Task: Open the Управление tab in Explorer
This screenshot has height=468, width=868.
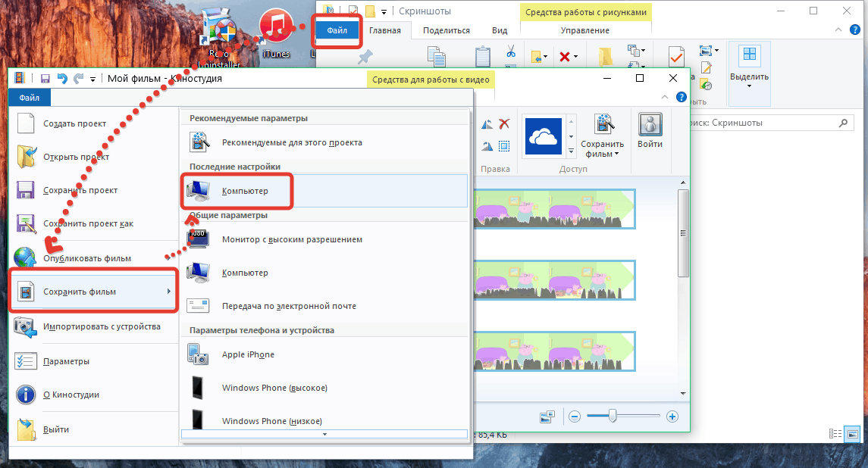Action: (584, 30)
